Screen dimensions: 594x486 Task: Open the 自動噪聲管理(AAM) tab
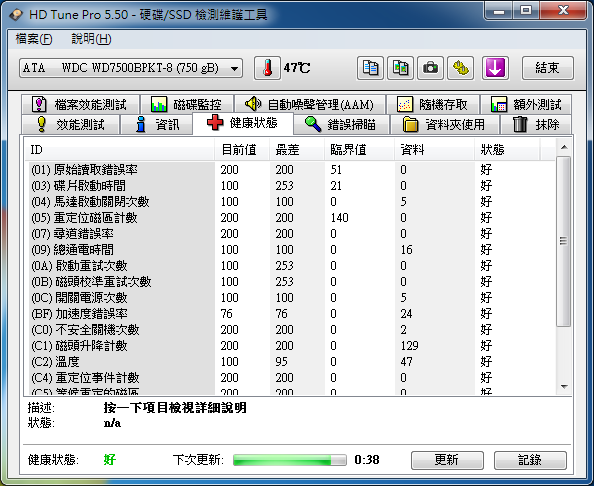[310, 104]
